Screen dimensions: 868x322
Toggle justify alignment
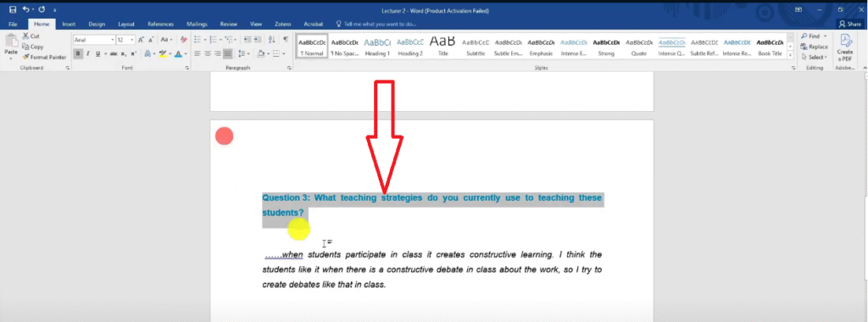(227, 53)
